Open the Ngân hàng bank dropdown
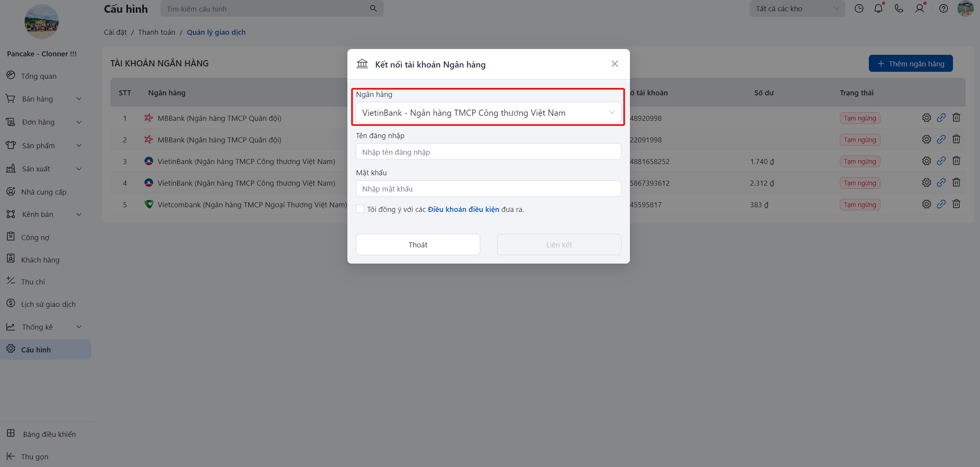Image resolution: width=980 pixels, height=467 pixels. coord(488,113)
